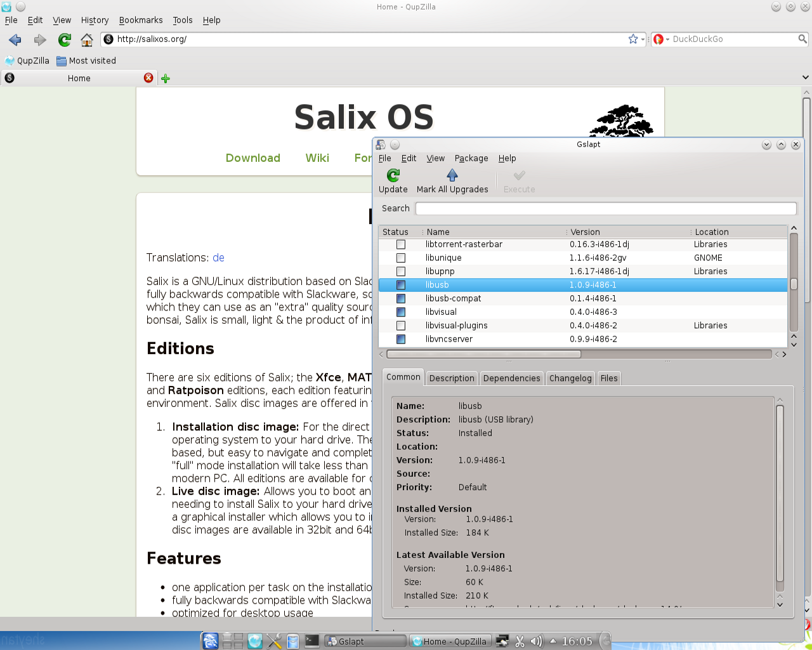
Task: Click the clipboard scissors tray icon
Action: 520,642
